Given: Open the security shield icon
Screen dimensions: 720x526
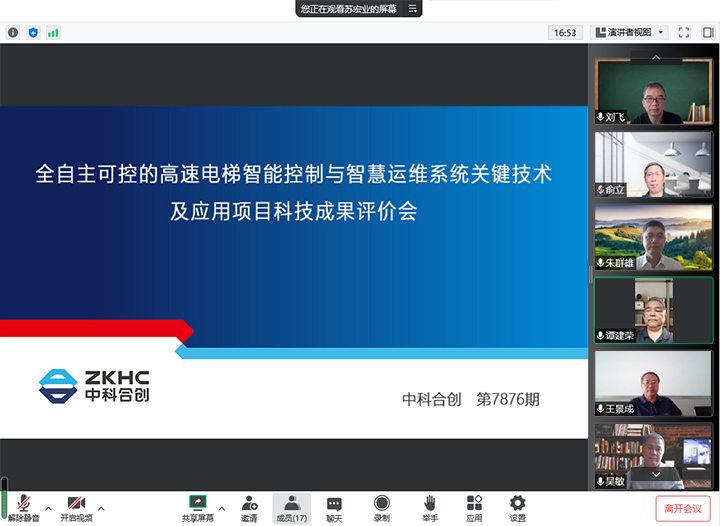Looking at the screenshot, I should tap(33, 33).
